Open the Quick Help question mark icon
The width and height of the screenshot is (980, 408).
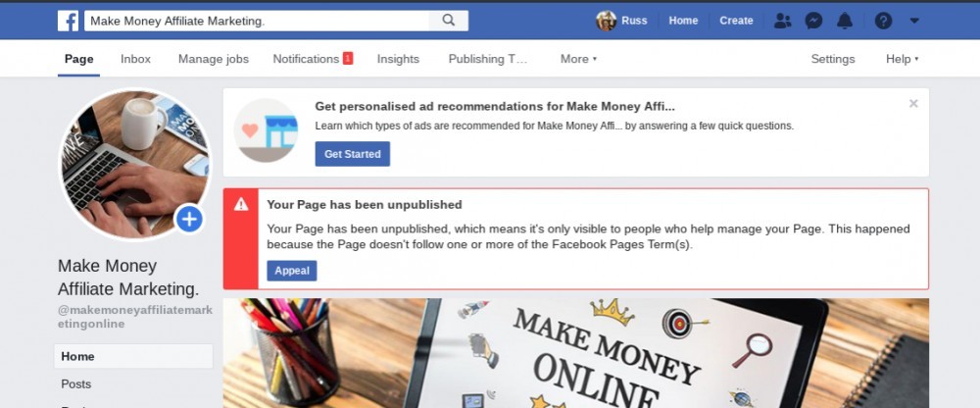pos(883,21)
